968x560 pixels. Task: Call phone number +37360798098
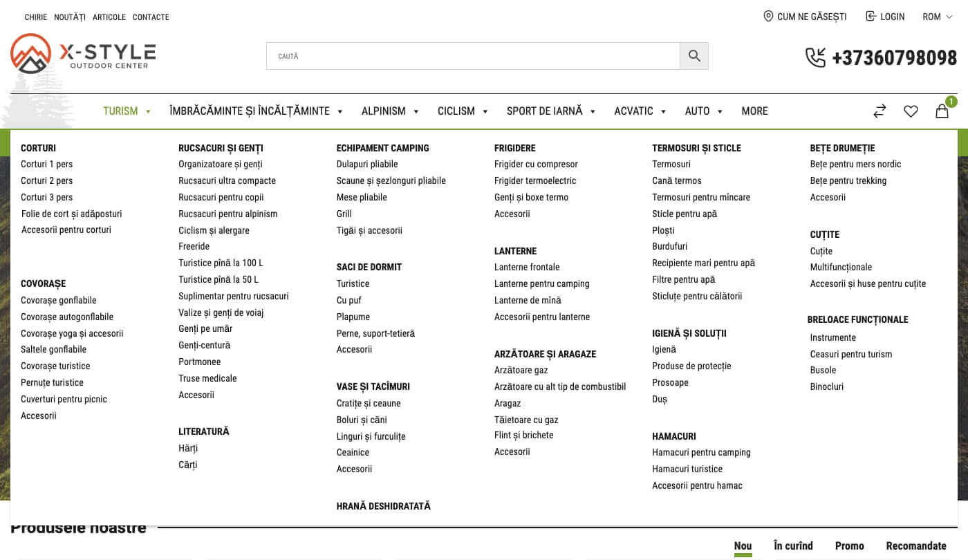(x=895, y=57)
